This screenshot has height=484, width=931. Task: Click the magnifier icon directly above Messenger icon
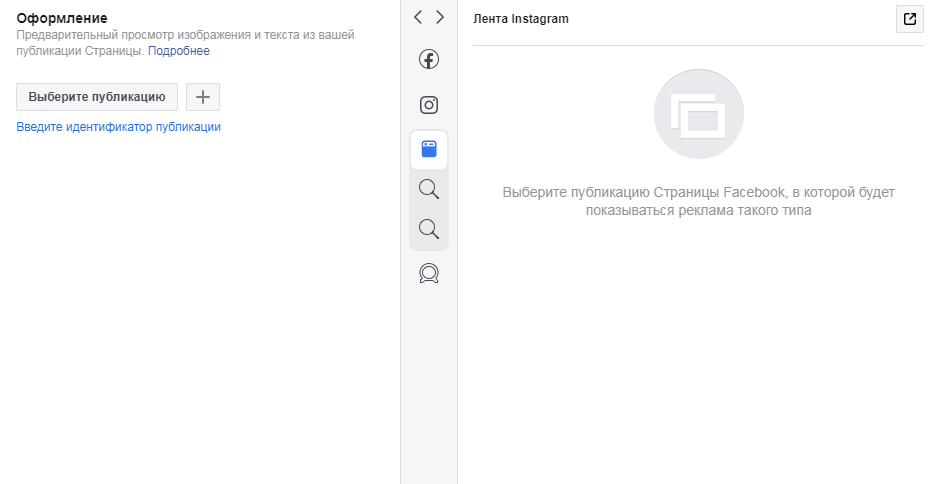[429, 230]
